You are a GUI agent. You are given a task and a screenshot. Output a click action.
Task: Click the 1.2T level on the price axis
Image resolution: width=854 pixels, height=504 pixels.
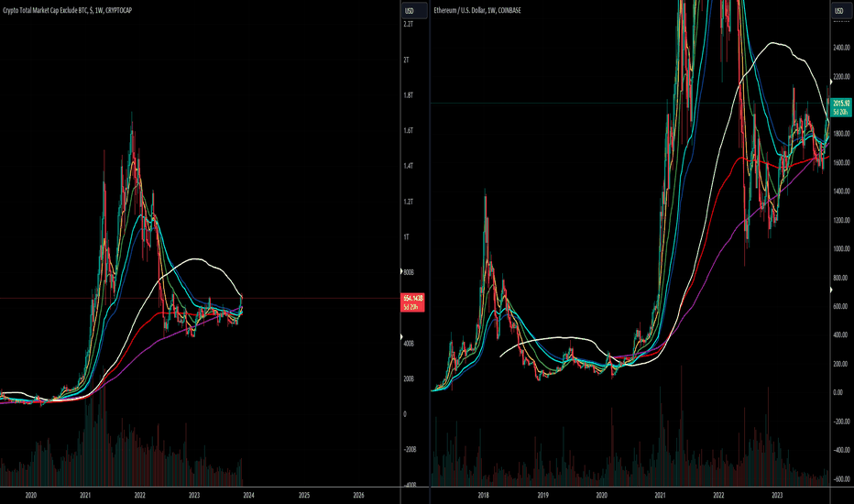tap(408, 202)
